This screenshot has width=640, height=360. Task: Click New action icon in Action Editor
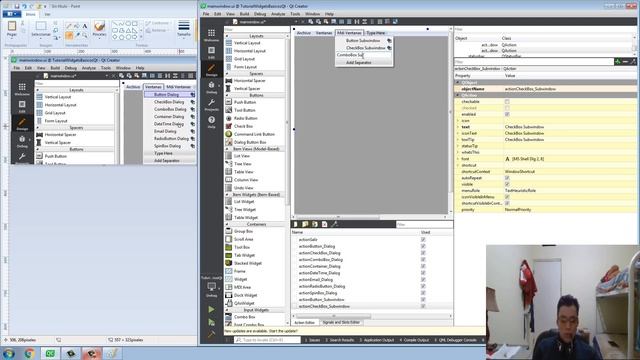pyautogui.click(x=296, y=224)
